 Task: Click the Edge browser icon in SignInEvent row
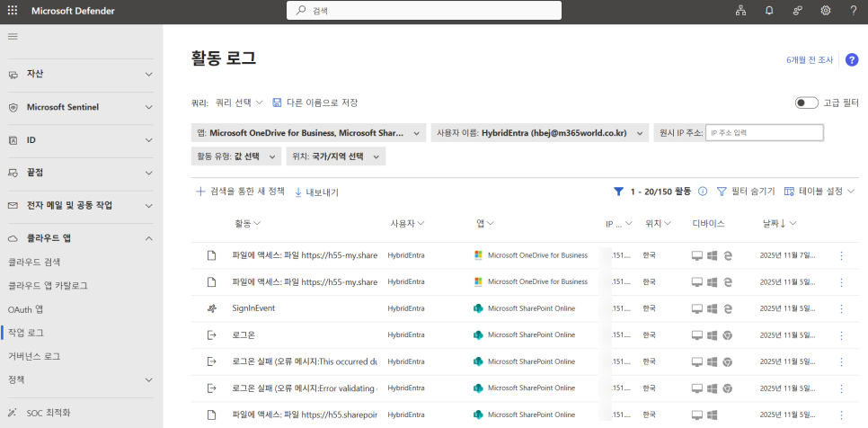click(728, 308)
